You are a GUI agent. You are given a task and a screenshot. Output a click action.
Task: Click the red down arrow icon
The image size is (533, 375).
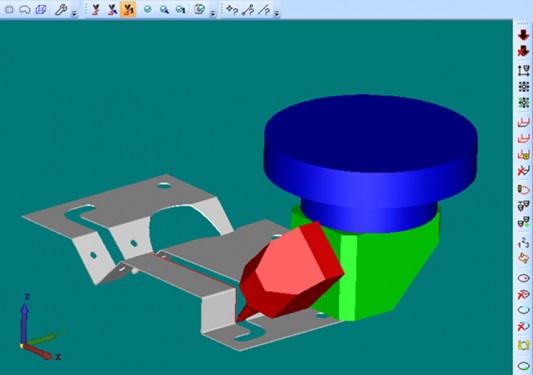523,34
